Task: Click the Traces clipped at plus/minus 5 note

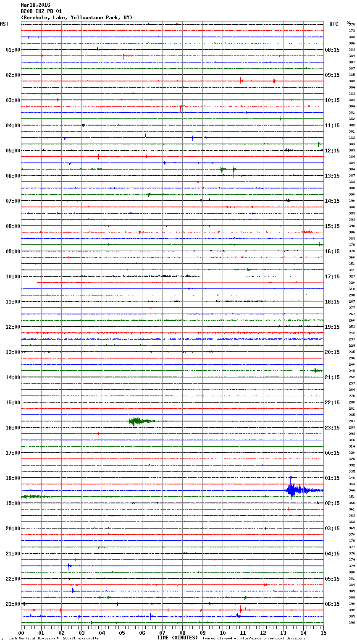Action: [x=254, y=638]
